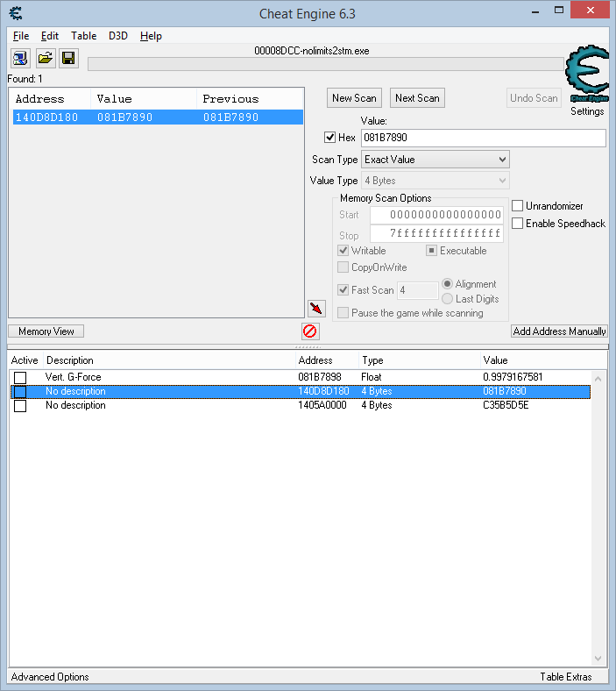Image resolution: width=616 pixels, height=691 pixels.
Task: Open the Scan Type dropdown
Action: 435,160
